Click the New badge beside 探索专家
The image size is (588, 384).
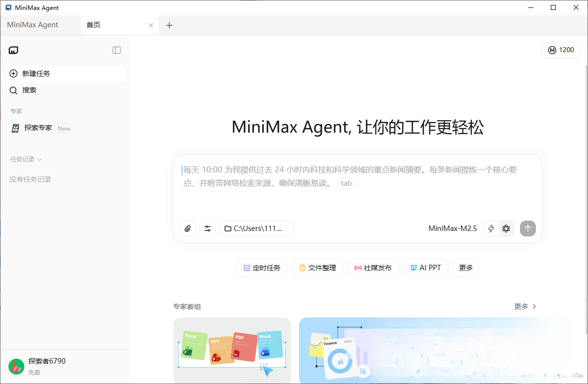pyautogui.click(x=64, y=128)
